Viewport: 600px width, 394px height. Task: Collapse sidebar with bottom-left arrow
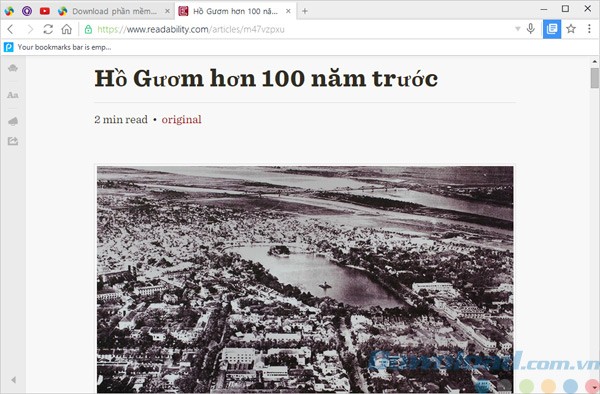(13, 380)
